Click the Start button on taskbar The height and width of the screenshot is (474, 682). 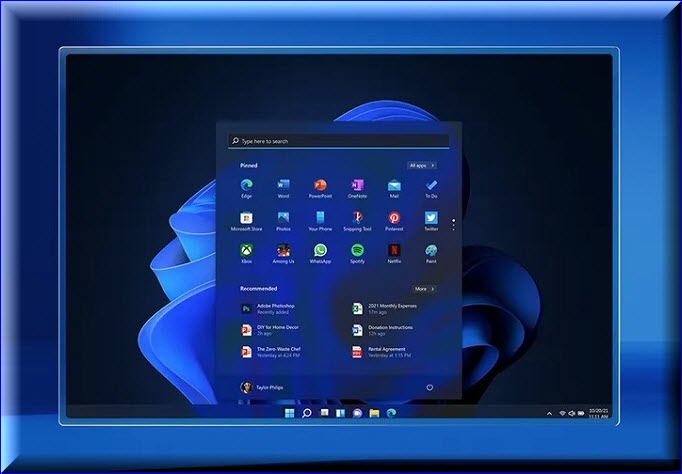[289, 413]
